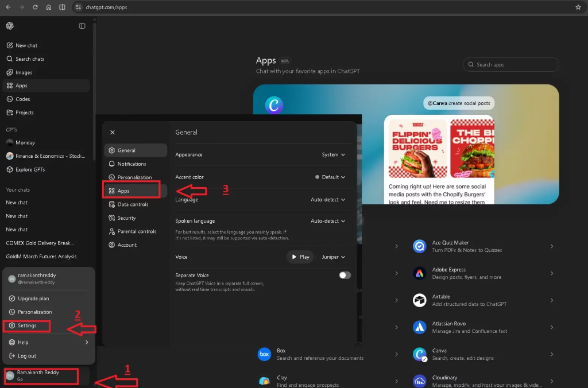Click the Airtable app icon
The height and width of the screenshot is (388, 588).
[420, 300]
